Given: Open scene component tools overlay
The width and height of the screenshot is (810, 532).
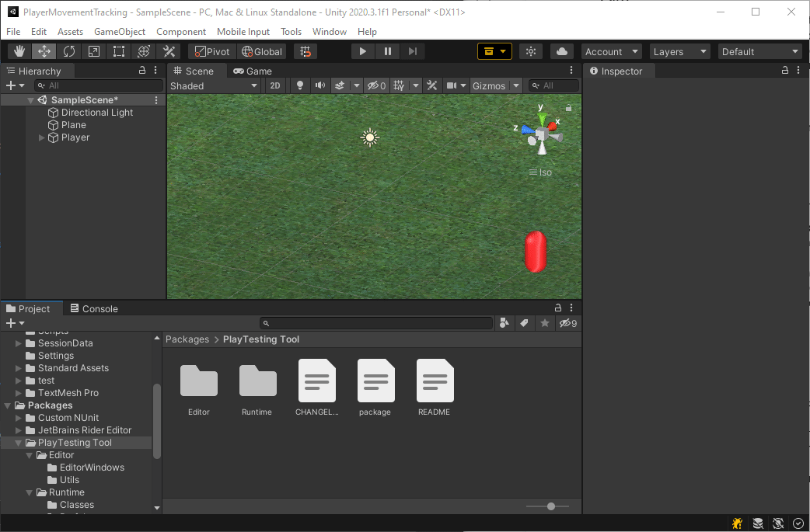Looking at the screenshot, I should (432, 85).
